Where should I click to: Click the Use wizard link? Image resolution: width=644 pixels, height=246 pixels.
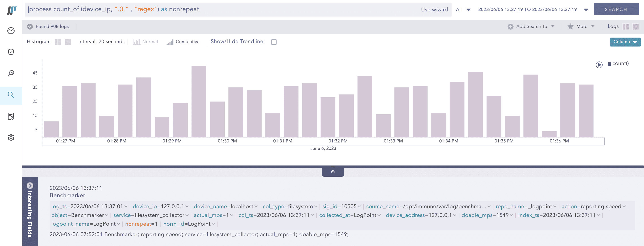point(434,9)
